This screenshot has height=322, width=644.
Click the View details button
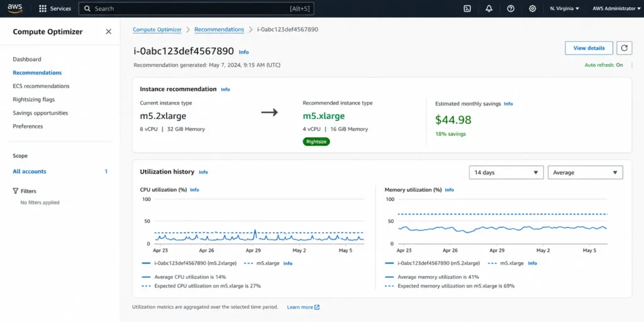589,48
